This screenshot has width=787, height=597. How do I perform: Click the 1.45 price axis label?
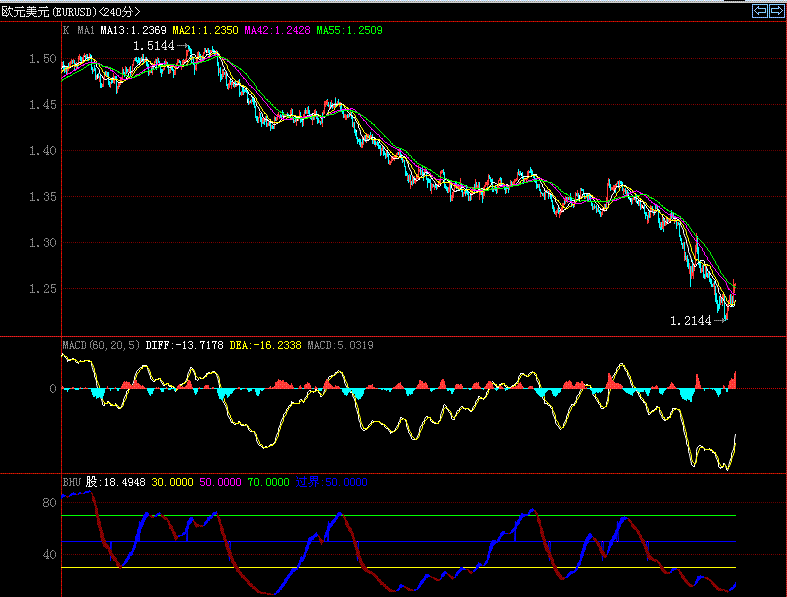pos(43,105)
